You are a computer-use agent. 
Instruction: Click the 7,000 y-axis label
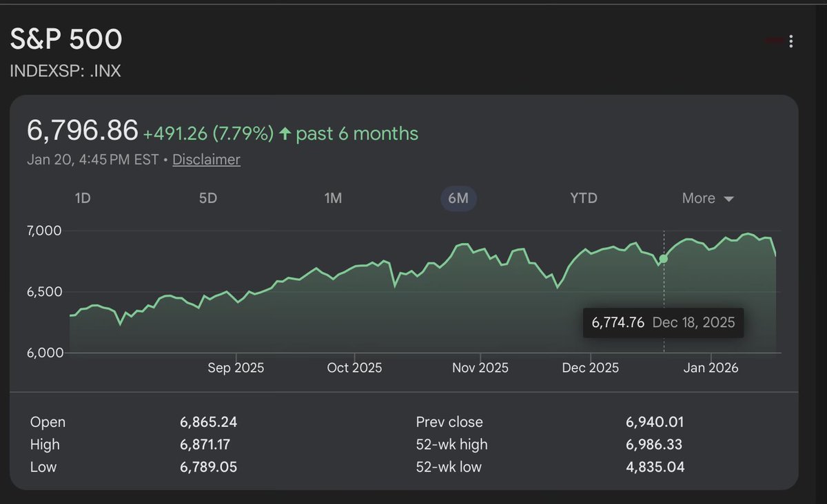click(x=45, y=230)
